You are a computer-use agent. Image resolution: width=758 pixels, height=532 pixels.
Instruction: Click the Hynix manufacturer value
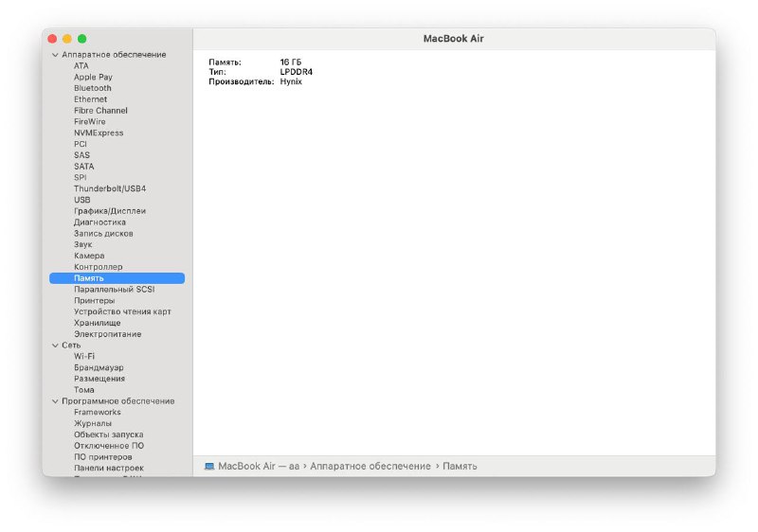[x=291, y=81]
